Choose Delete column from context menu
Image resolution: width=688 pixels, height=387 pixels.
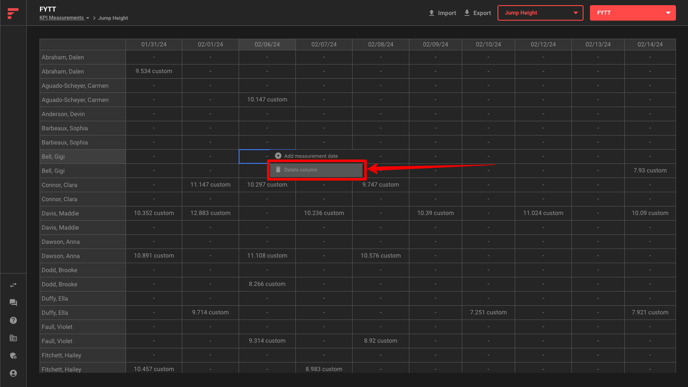[x=316, y=170]
